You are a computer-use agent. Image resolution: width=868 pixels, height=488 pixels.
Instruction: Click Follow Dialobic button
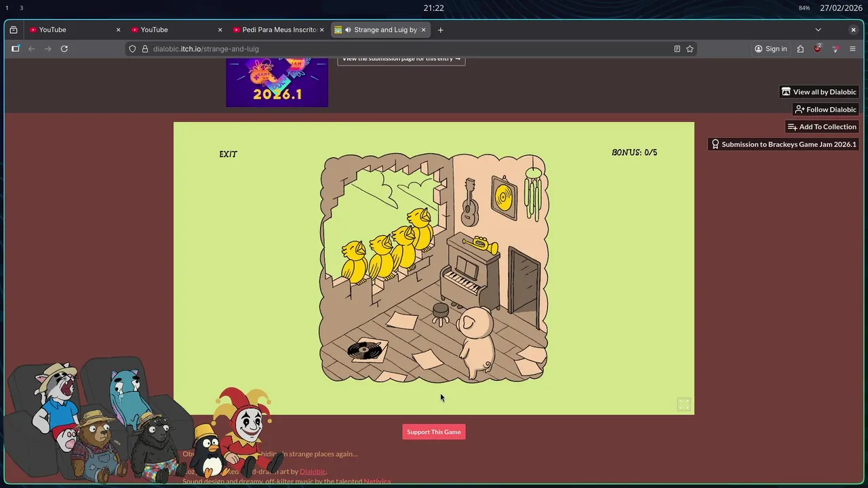point(825,109)
